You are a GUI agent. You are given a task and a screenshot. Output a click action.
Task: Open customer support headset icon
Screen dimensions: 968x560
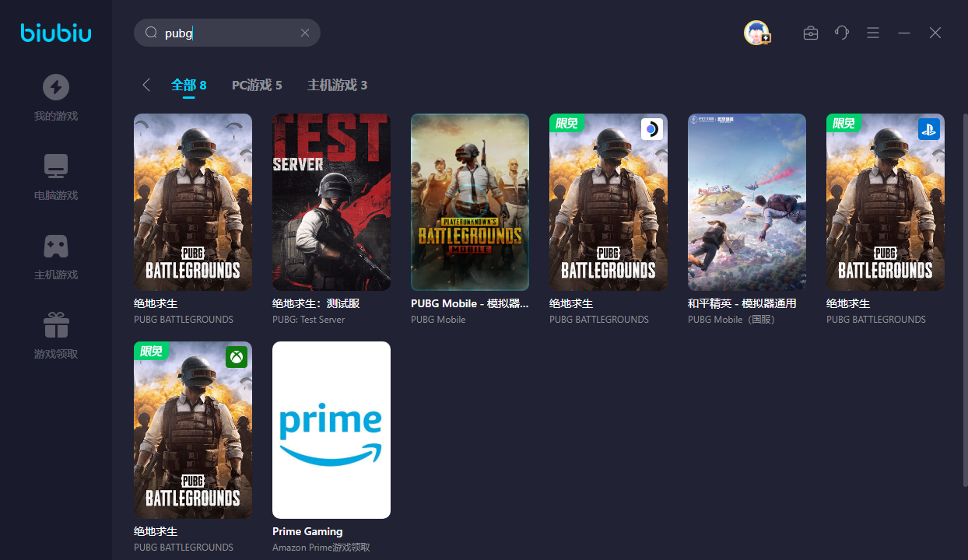coord(842,33)
